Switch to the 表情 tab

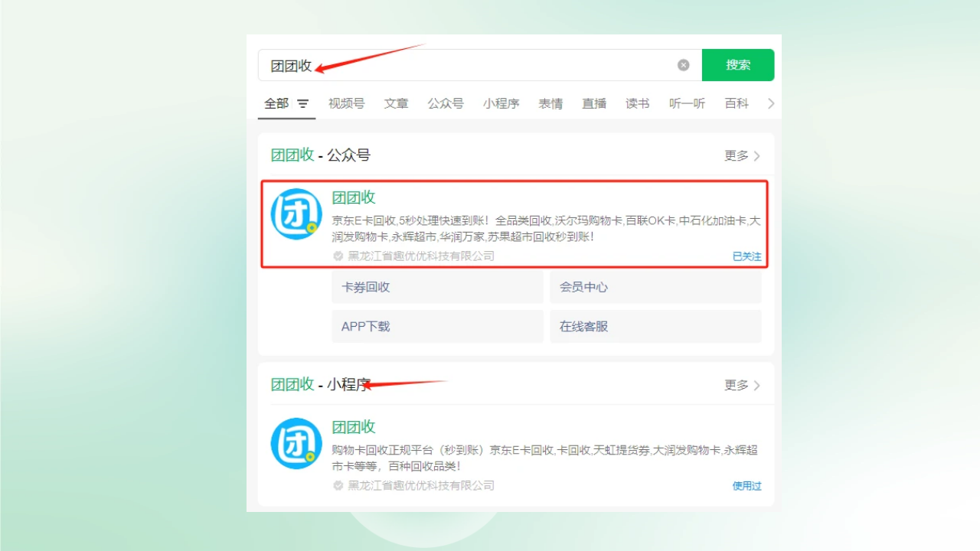[550, 103]
